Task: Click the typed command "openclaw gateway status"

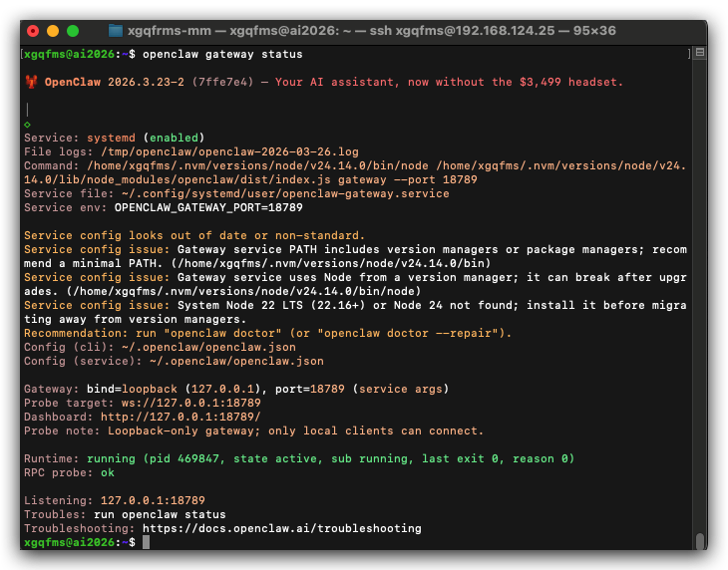Action: 222,54
